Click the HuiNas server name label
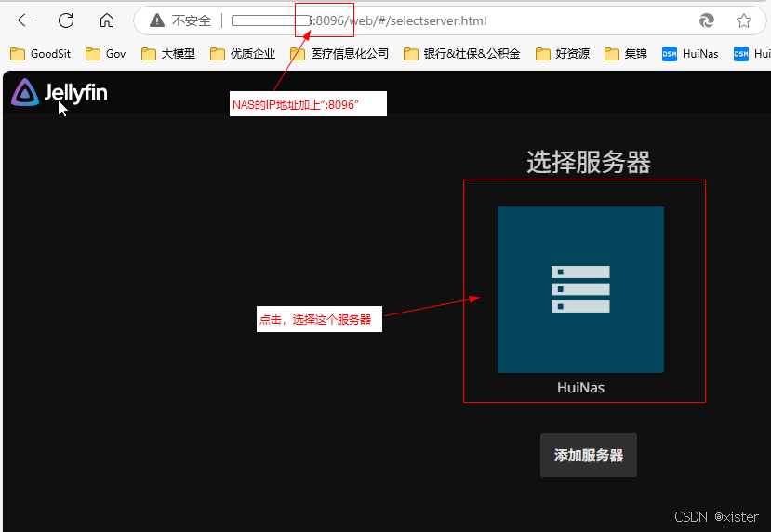 tap(580, 388)
